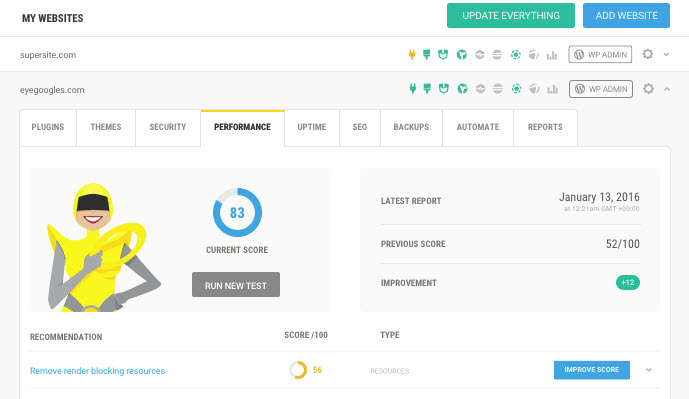
Task: Open the SEO tab
Action: tap(360, 127)
